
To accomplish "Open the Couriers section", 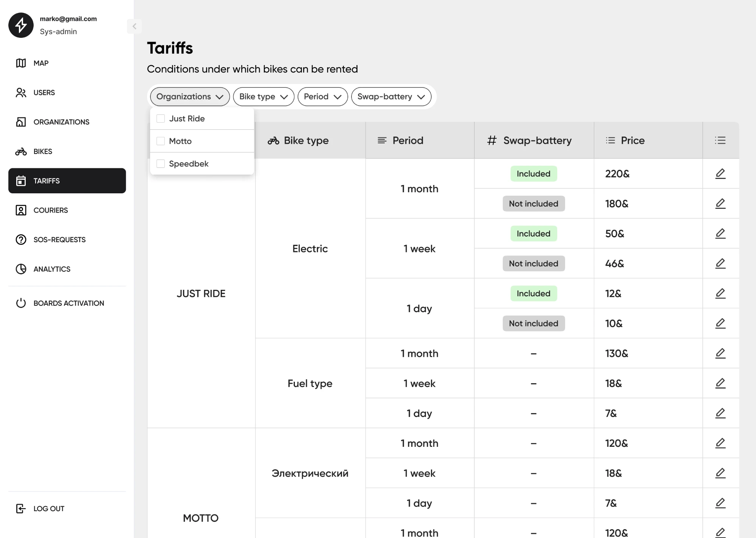I will (x=67, y=210).
